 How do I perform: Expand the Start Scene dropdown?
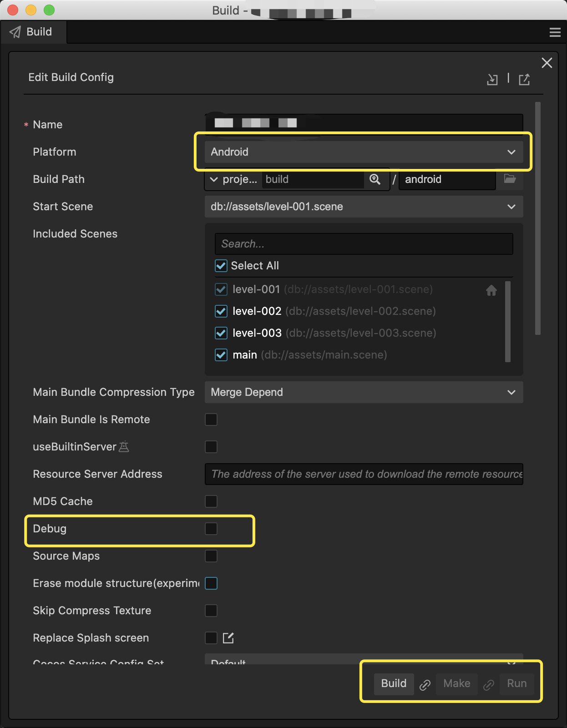pyautogui.click(x=364, y=207)
